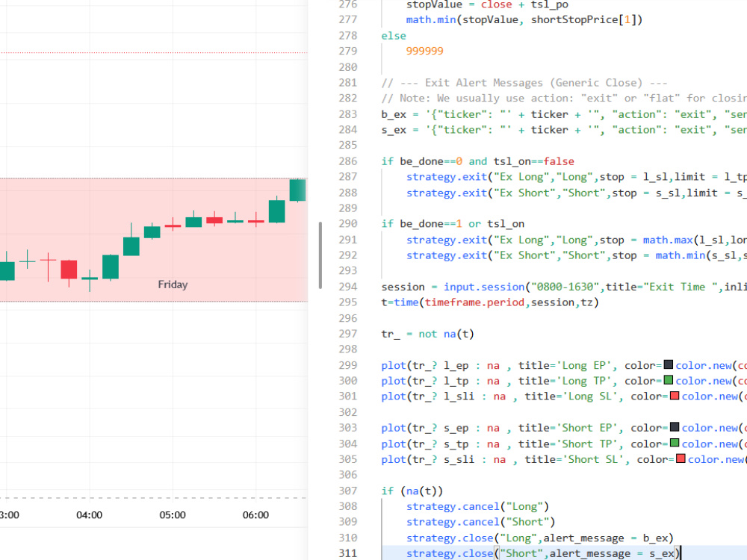Click the 'session' variable on line 294
This screenshot has width=747, height=560.
[403, 287]
